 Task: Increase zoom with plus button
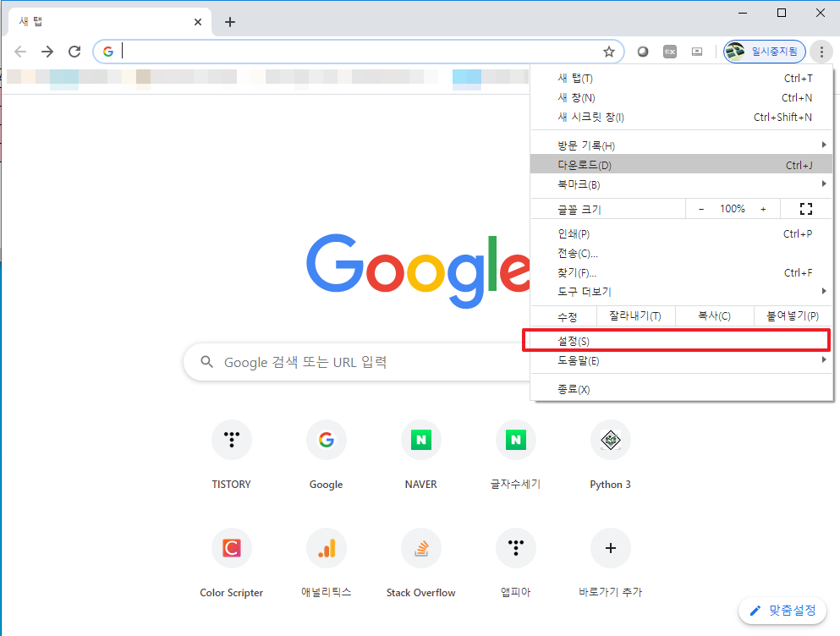pyautogui.click(x=763, y=209)
